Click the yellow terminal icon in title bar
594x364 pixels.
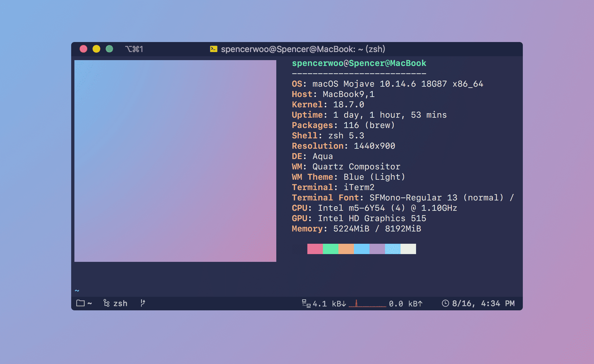[214, 49]
